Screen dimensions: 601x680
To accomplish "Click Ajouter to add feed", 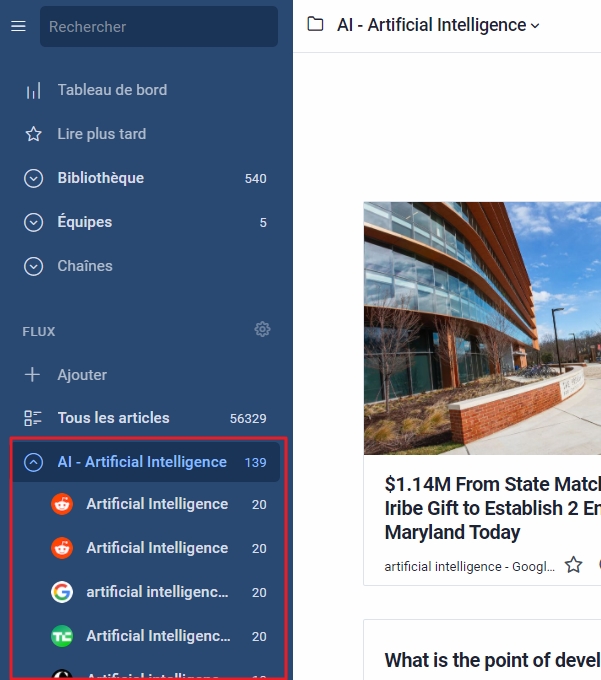I will 82,375.
